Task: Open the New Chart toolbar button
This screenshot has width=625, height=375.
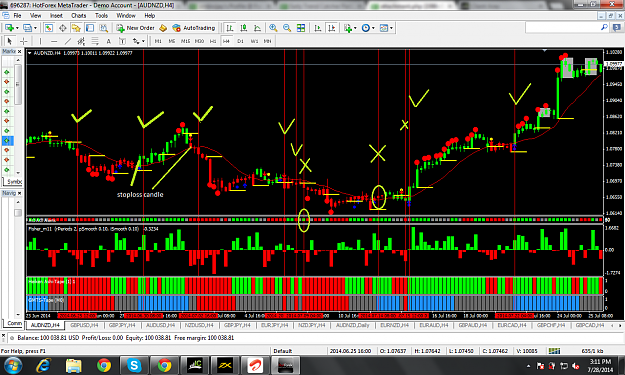Action: coord(9,28)
